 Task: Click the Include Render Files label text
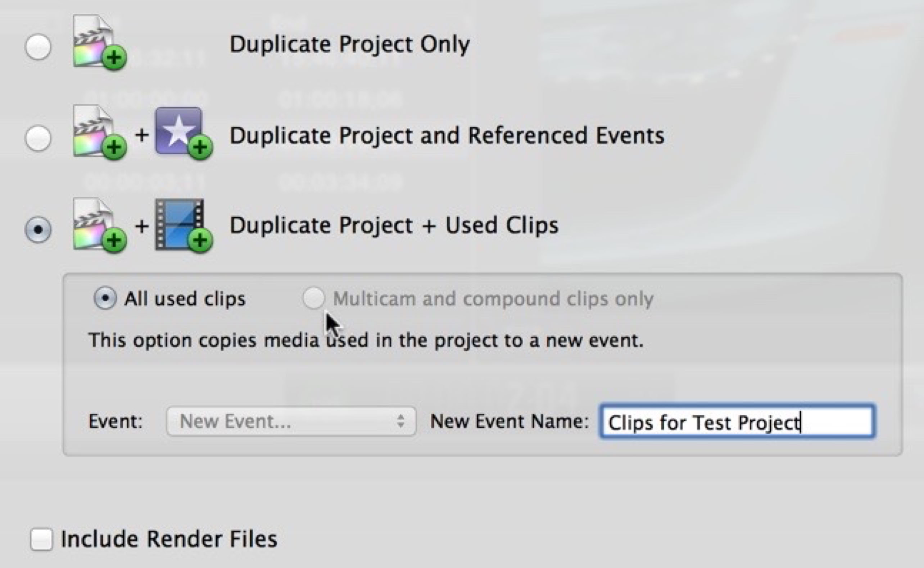point(169,539)
